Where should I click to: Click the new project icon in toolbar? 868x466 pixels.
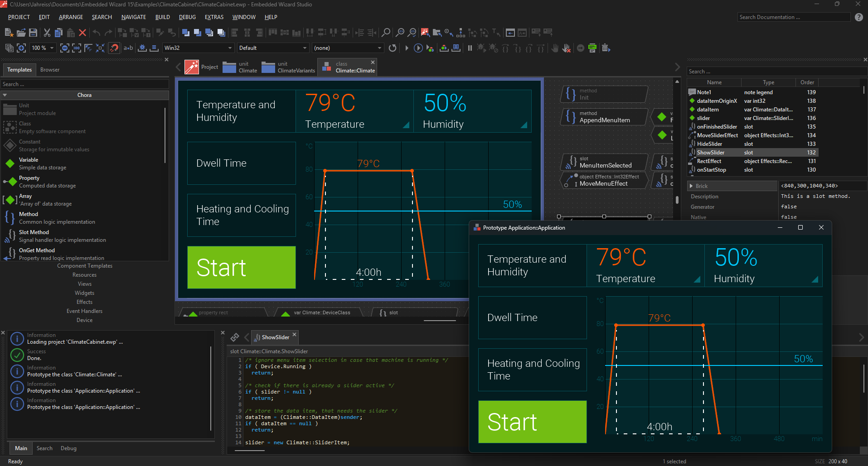pyautogui.click(x=9, y=33)
